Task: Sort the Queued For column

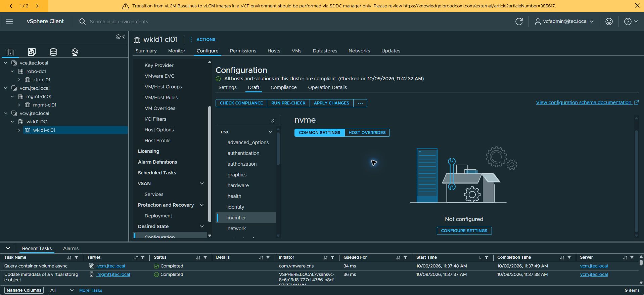Action: pyautogui.click(x=398, y=258)
